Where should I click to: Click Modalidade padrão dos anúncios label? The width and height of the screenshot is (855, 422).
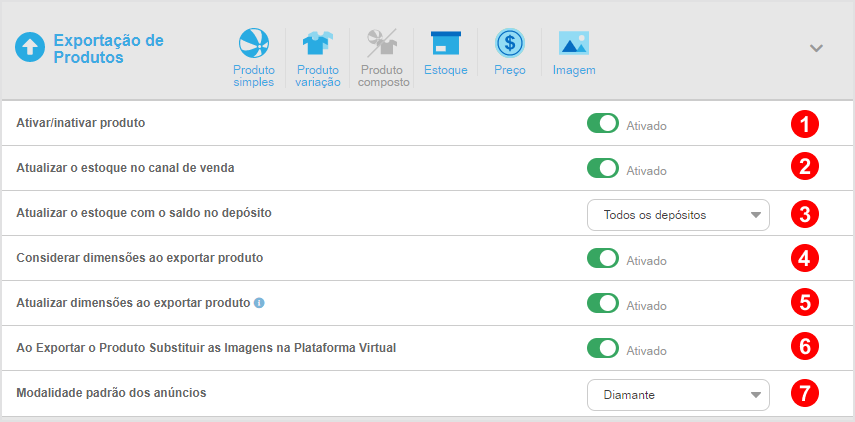click(x=111, y=392)
